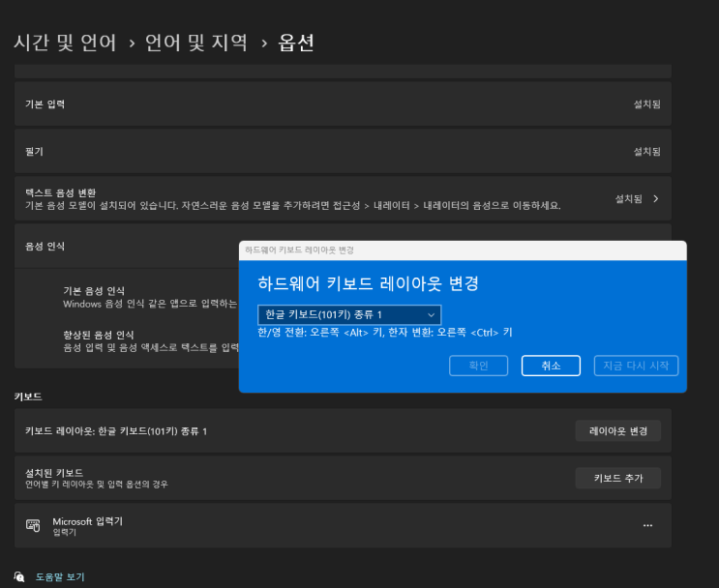Viewport: 719px width, 588px height.
Task: Click the dialog title bar 하드웨어 키보드 레이아웃 변경
Action: tap(463, 250)
